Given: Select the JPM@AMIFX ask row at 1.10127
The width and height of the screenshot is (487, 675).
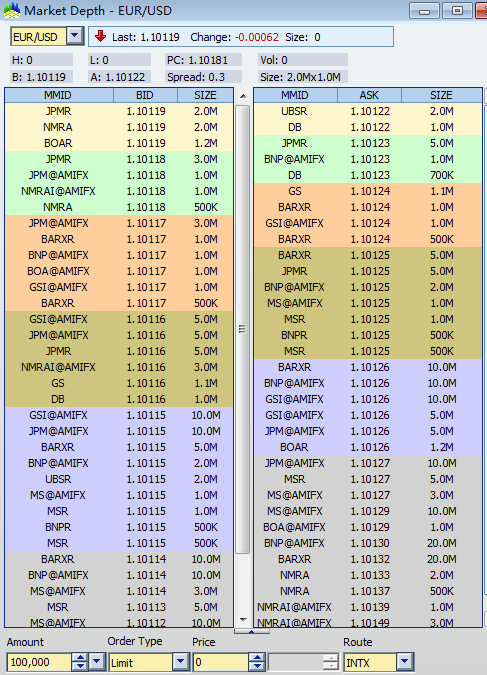Looking at the screenshot, I should [x=368, y=463].
